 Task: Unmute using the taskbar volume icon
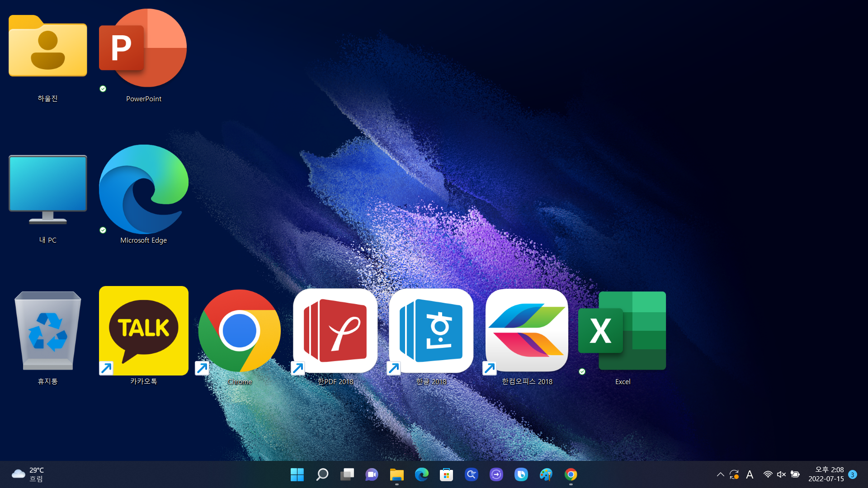coord(781,474)
